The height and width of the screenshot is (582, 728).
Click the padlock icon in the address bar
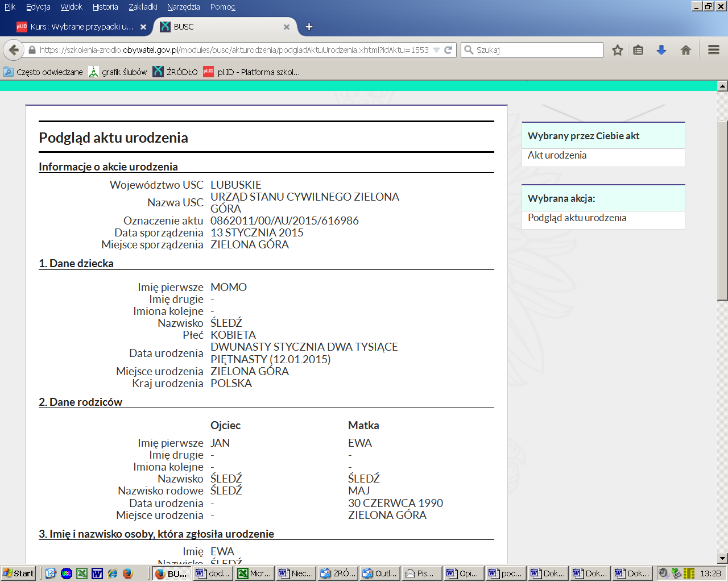coord(32,50)
